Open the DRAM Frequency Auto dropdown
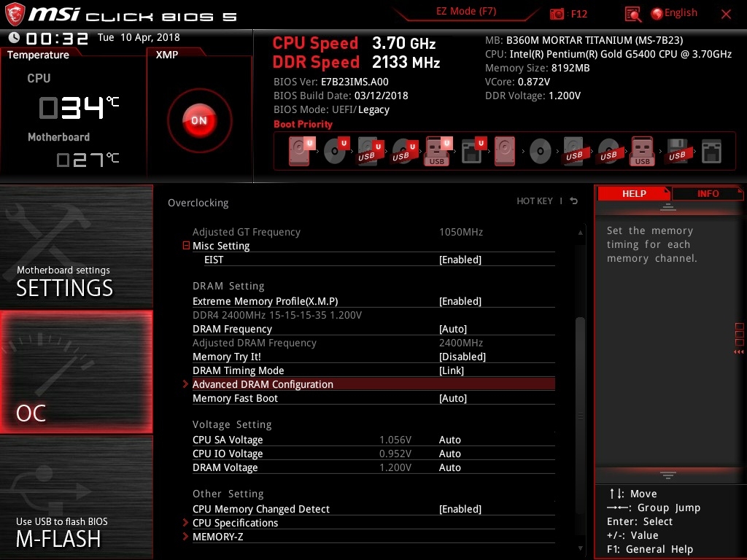Screen dimensions: 747x560 coord(452,329)
